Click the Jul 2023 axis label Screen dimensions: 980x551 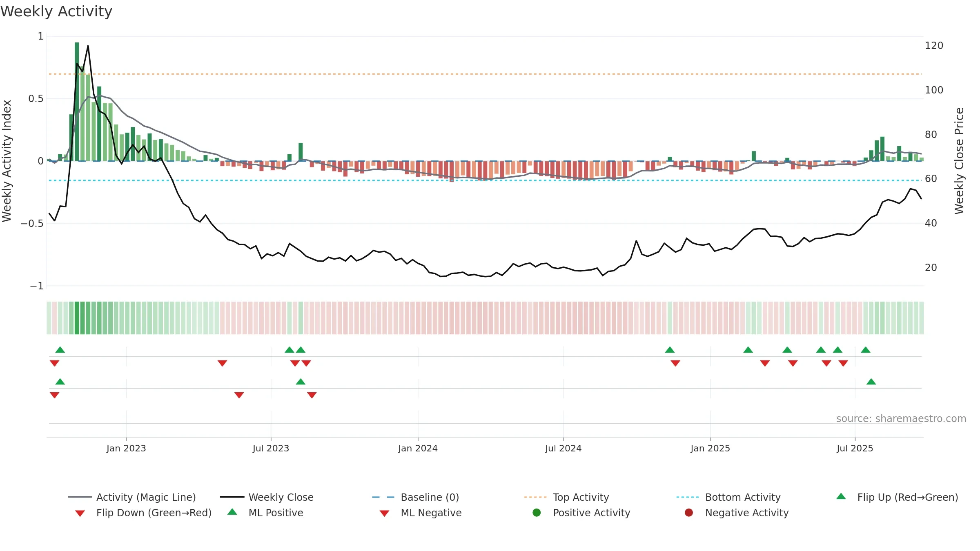[271, 448]
